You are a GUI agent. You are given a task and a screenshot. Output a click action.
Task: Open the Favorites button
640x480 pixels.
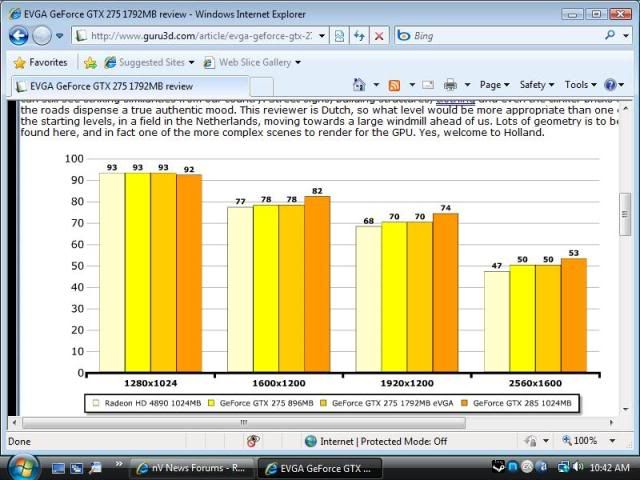[40, 62]
